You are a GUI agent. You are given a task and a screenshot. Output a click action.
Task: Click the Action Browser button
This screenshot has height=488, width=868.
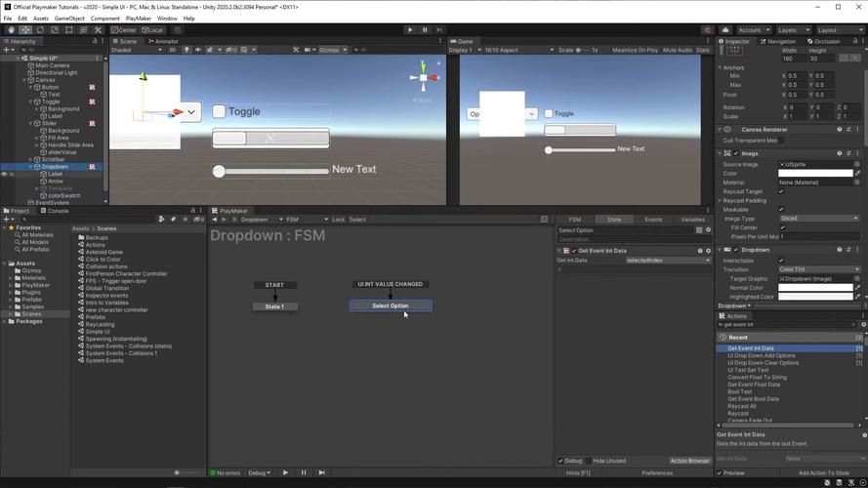click(689, 461)
